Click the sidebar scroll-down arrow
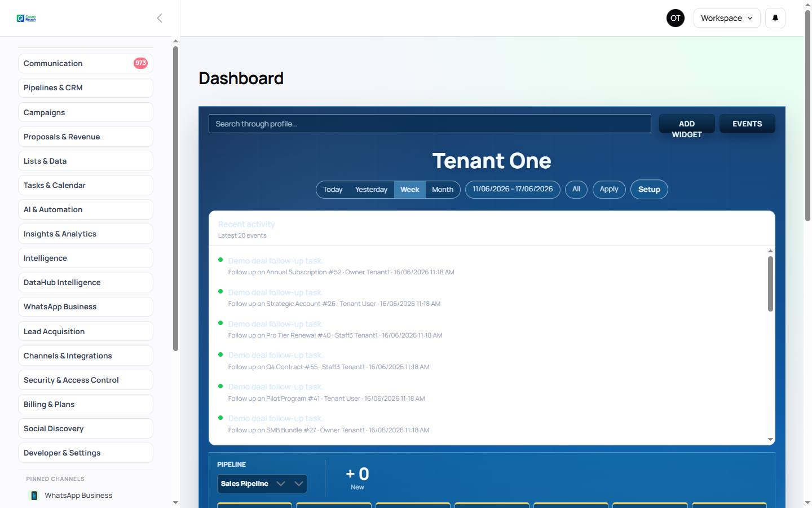The image size is (812, 508). [175, 502]
